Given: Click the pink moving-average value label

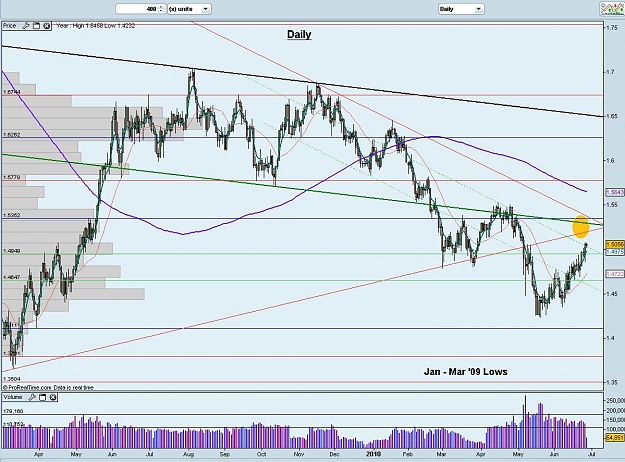Looking at the screenshot, I should [614, 274].
